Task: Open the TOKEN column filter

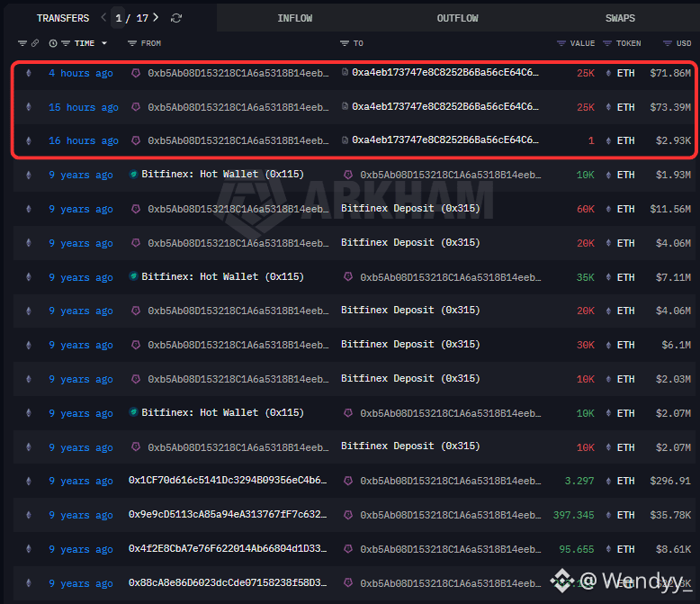Action: pyautogui.click(x=607, y=43)
